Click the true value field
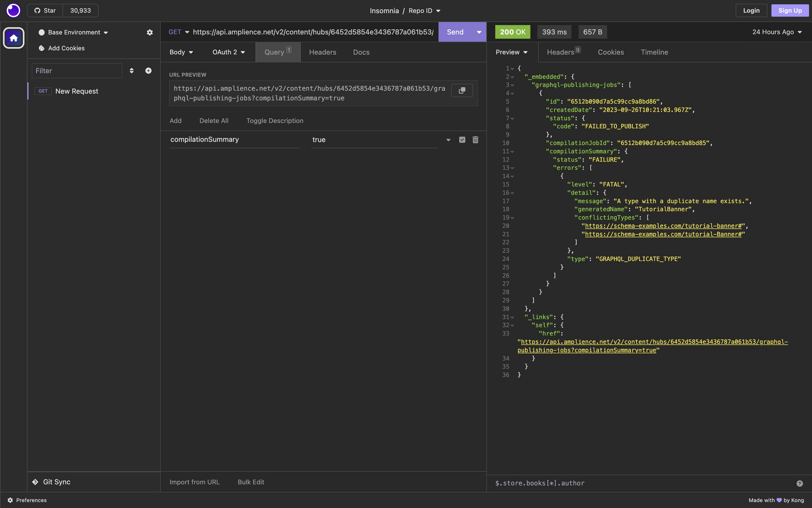812x508 pixels. pos(374,140)
